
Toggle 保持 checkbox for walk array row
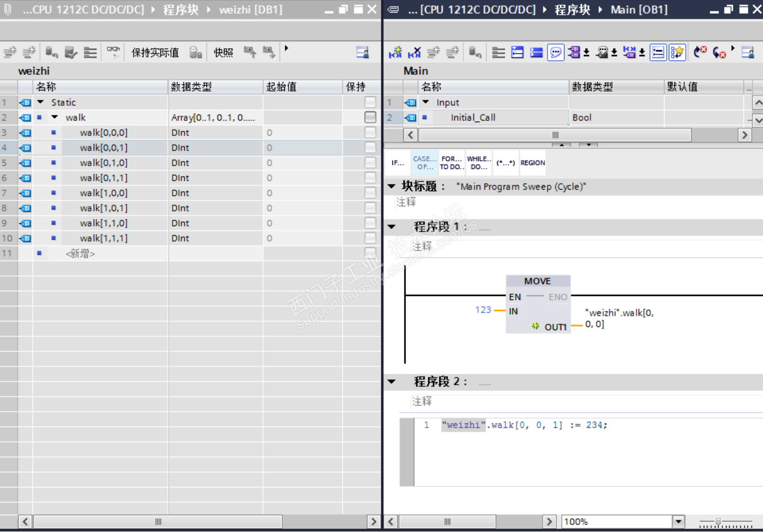[371, 117]
